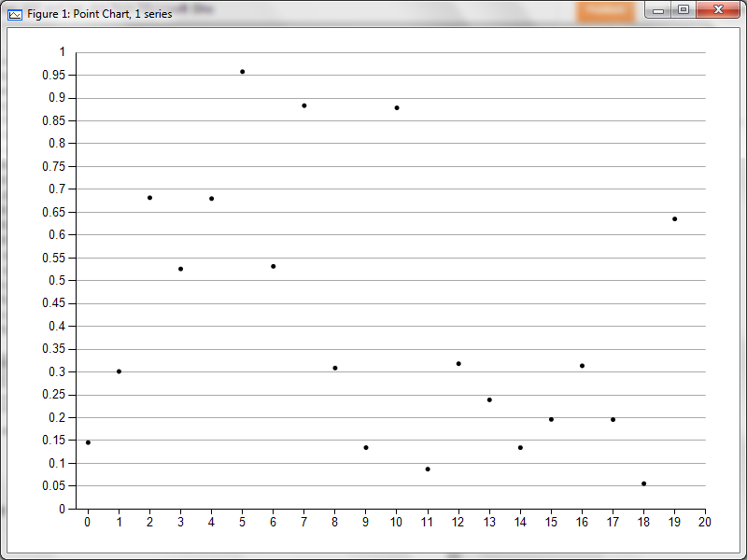Click the data point at x=19

click(675, 219)
